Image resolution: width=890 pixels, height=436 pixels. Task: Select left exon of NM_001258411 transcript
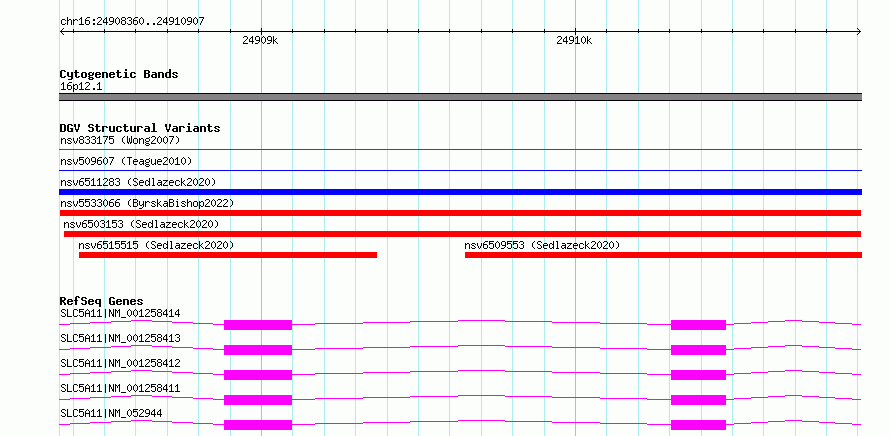point(258,400)
